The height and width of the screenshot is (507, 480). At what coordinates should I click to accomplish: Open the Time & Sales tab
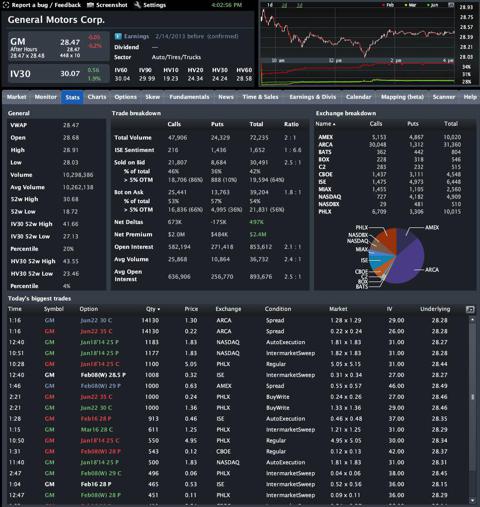tap(260, 97)
